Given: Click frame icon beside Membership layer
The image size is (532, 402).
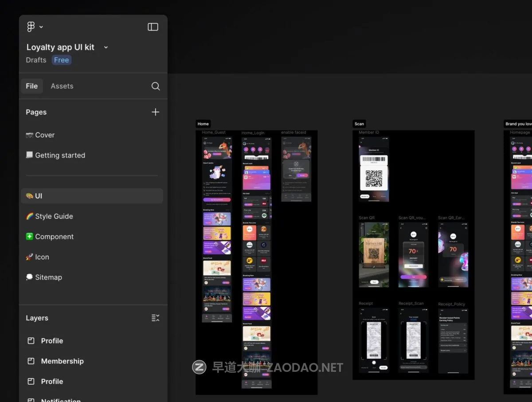Looking at the screenshot, I should coord(31,361).
